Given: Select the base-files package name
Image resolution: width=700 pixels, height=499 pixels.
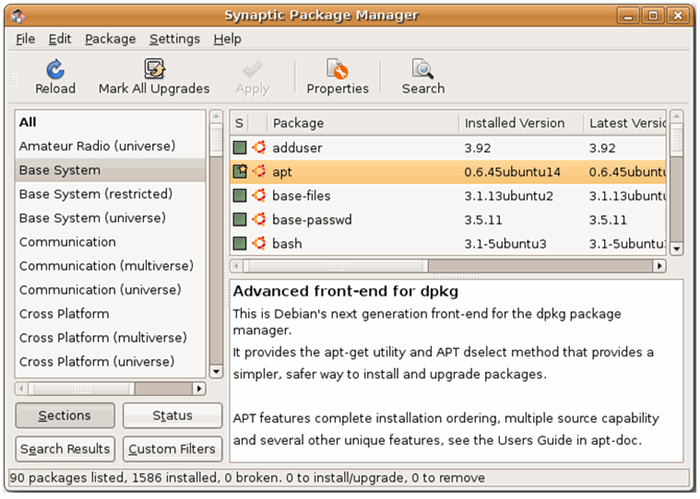Looking at the screenshot, I should point(301,195).
